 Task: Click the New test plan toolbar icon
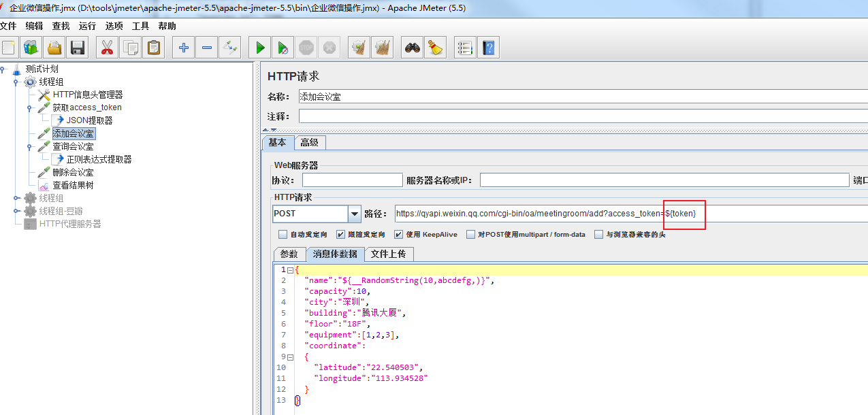(x=9, y=48)
